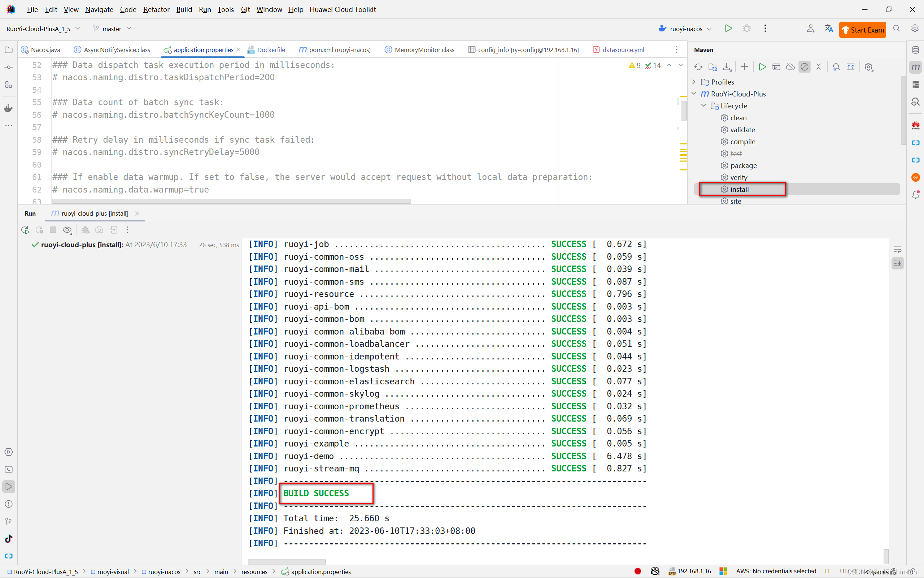The width and height of the screenshot is (924, 578).
Task: Run the ruoyi-nacos configuration
Action: click(728, 28)
